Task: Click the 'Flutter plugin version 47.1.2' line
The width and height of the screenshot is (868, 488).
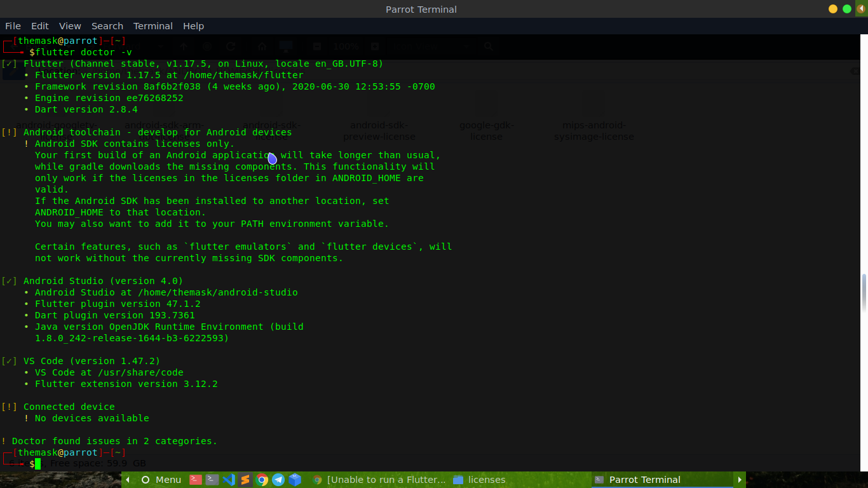Action: point(112,304)
